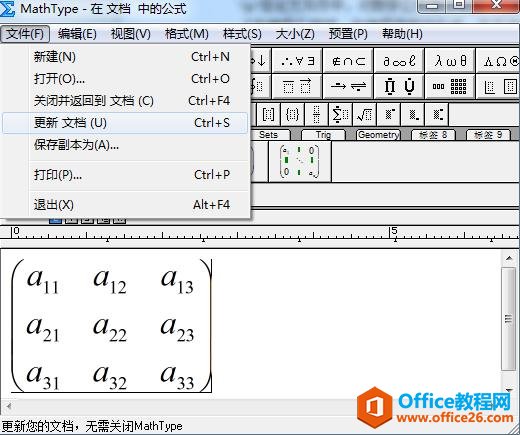
Task: Insert superscript template
Action: pos(389,115)
